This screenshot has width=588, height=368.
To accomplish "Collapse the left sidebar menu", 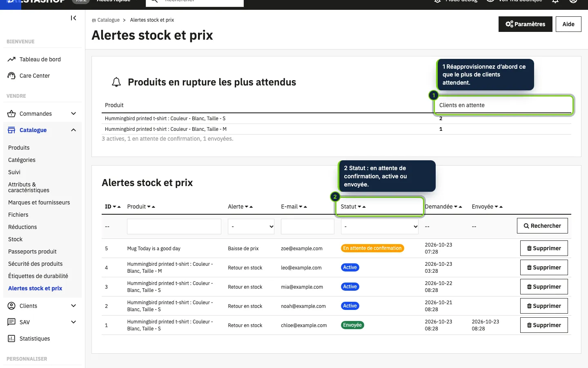I will click(x=73, y=18).
